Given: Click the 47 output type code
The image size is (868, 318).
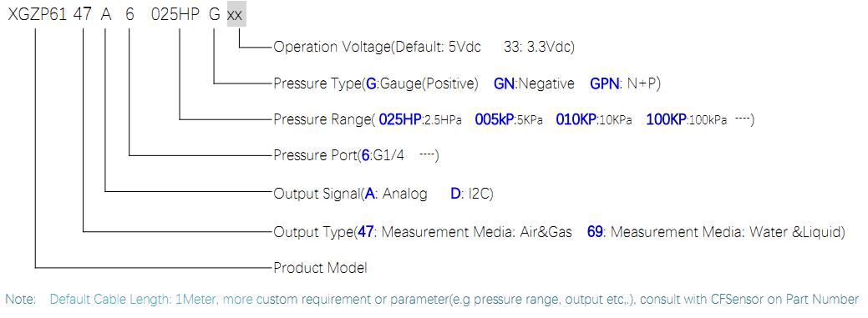Looking at the screenshot, I should coord(83,14).
